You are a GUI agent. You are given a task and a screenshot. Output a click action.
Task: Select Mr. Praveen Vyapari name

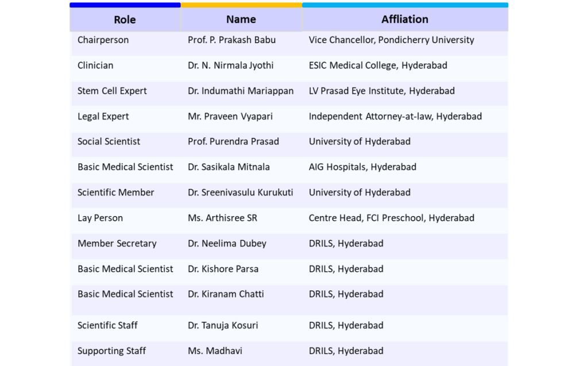(230, 117)
